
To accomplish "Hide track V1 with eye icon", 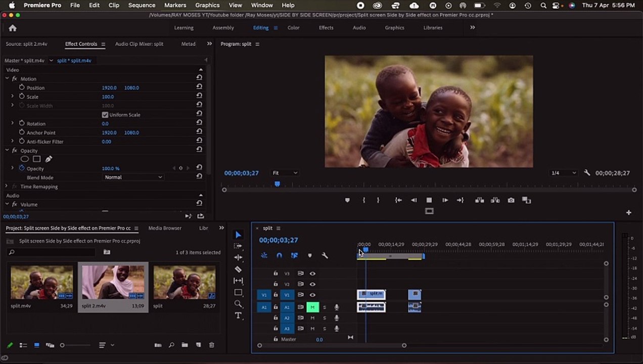I will [312, 295].
